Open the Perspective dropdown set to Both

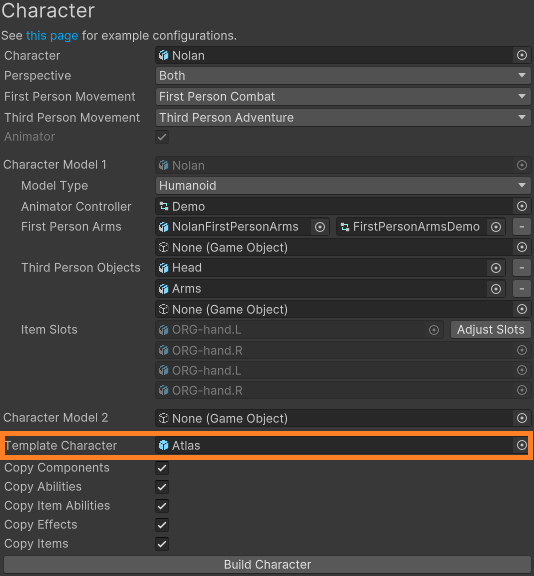[x=343, y=76]
